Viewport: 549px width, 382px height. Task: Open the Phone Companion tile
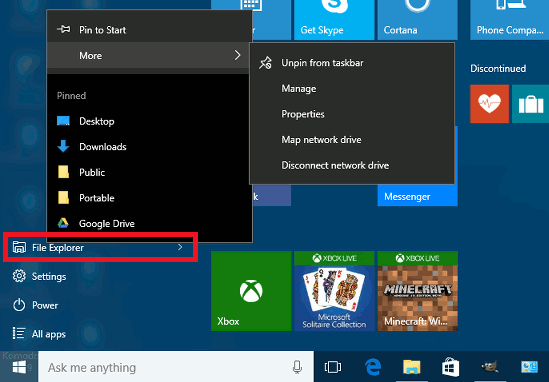(x=509, y=20)
